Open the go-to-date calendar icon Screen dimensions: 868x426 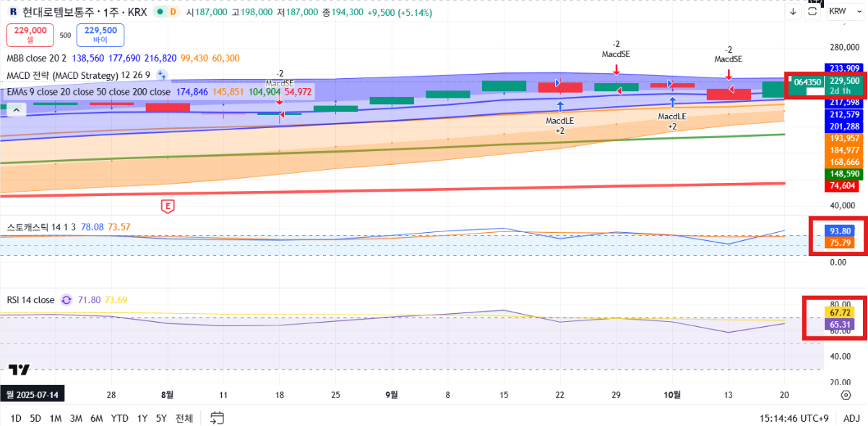tap(218, 417)
